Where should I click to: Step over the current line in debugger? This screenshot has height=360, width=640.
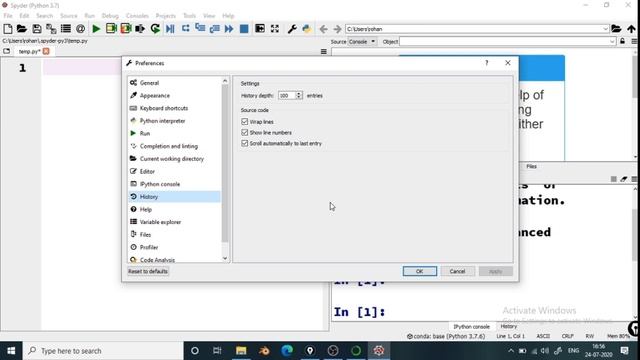click(x=185, y=29)
